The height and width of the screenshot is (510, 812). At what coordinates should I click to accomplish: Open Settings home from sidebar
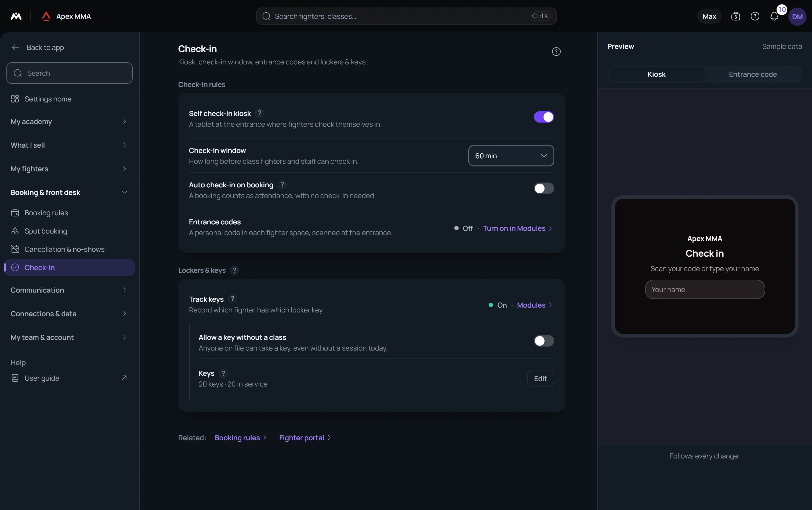(x=70, y=99)
